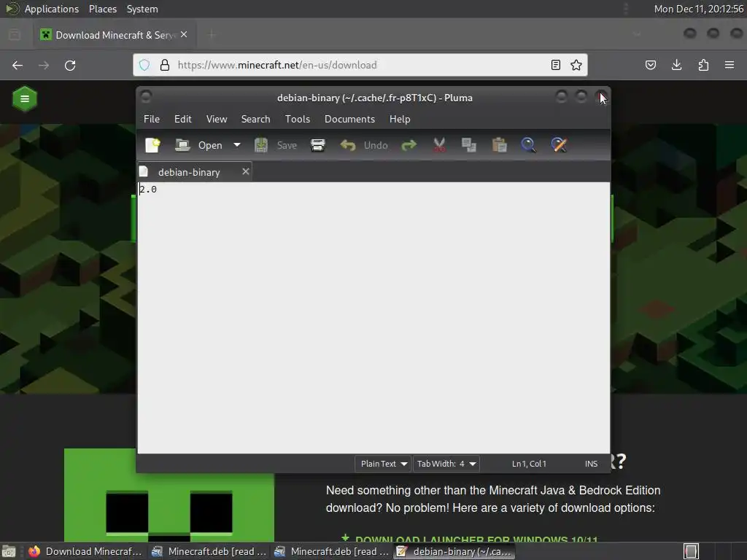Open Pluma window menu button at title bar left
This screenshot has width=747, height=560.
pyautogui.click(x=146, y=97)
